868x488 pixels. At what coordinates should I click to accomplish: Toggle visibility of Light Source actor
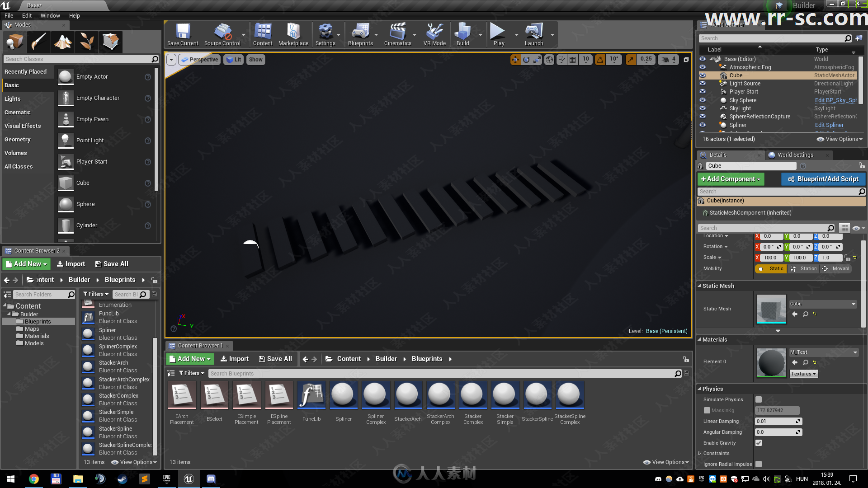point(703,84)
